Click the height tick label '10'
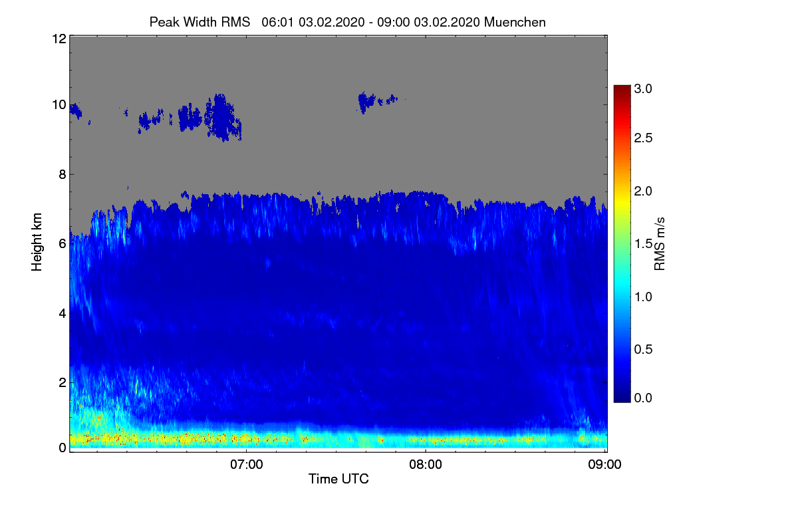 coord(59,104)
